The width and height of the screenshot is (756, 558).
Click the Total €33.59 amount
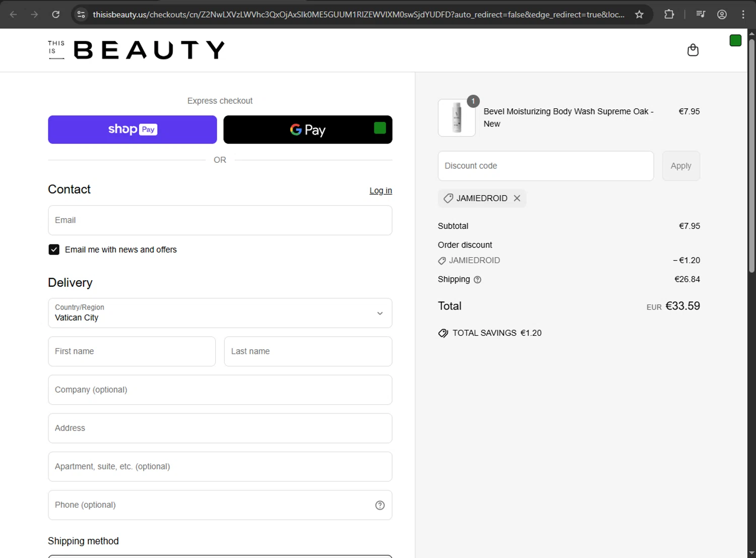682,306
